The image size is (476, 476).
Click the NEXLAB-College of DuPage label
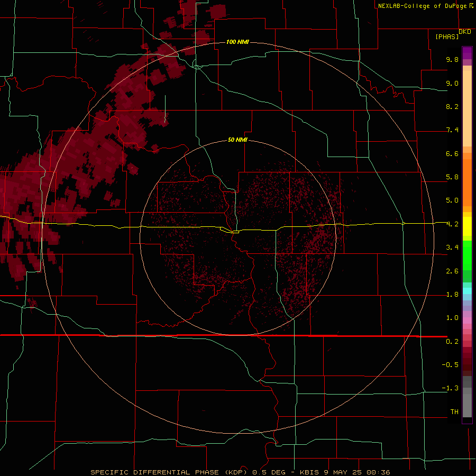(x=423, y=6)
